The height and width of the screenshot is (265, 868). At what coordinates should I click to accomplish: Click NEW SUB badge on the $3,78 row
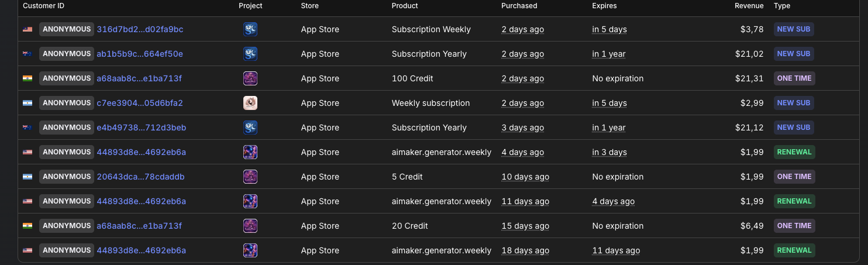tap(793, 29)
